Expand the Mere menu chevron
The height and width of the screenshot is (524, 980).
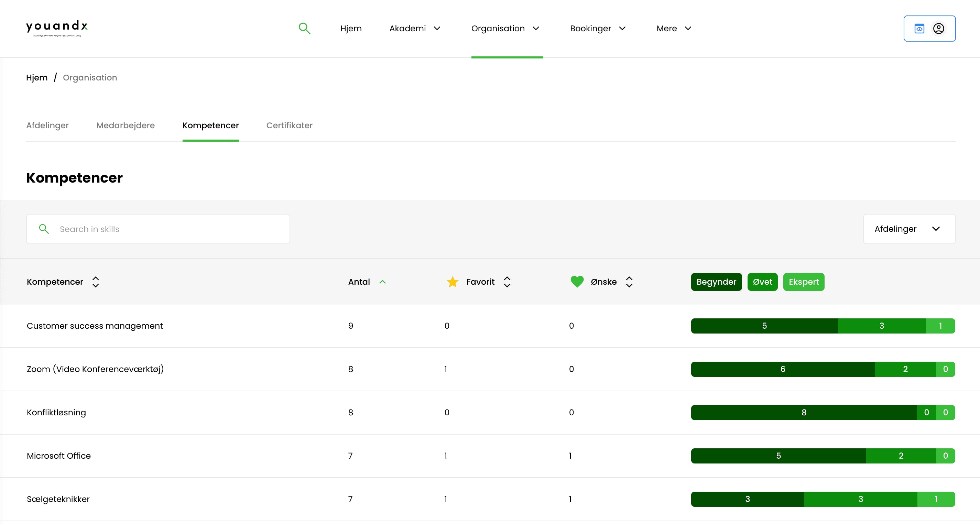click(x=688, y=29)
